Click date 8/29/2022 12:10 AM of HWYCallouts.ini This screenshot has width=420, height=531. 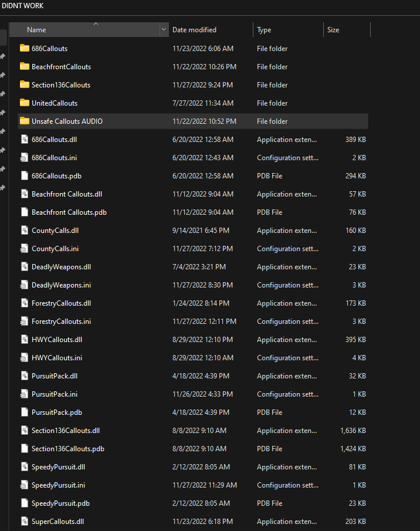pos(203,358)
